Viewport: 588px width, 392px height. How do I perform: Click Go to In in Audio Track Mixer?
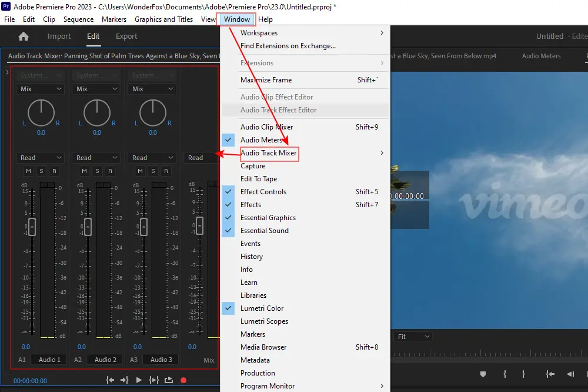pyautogui.click(x=110, y=380)
